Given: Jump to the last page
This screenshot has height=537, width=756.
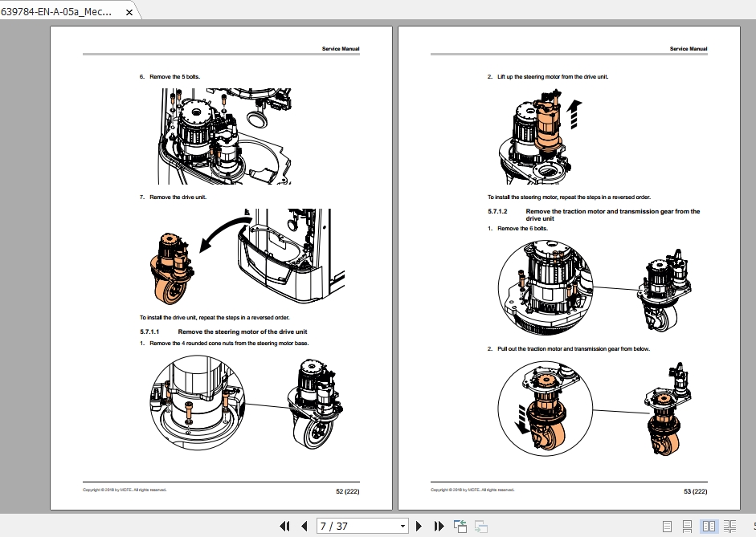Looking at the screenshot, I should click(x=438, y=526).
